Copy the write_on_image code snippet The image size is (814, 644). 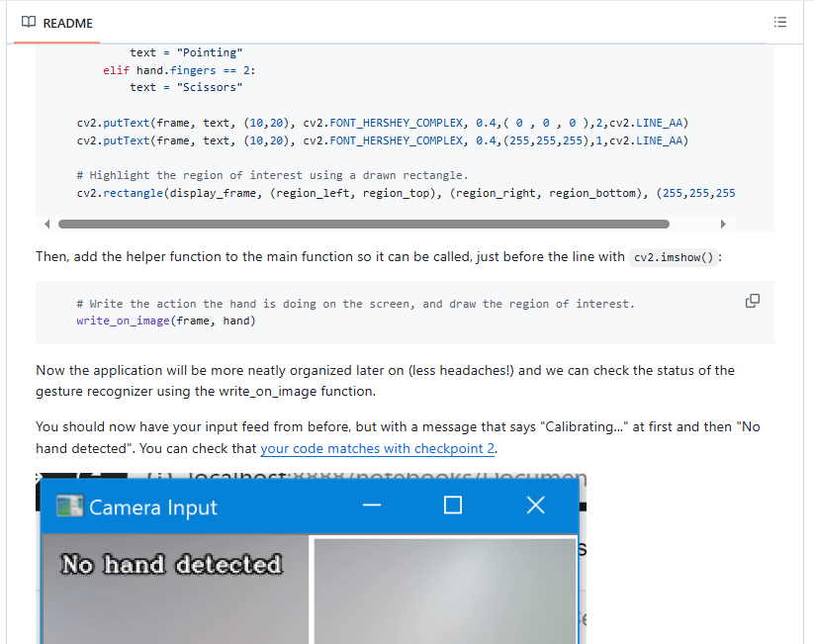click(753, 301)
